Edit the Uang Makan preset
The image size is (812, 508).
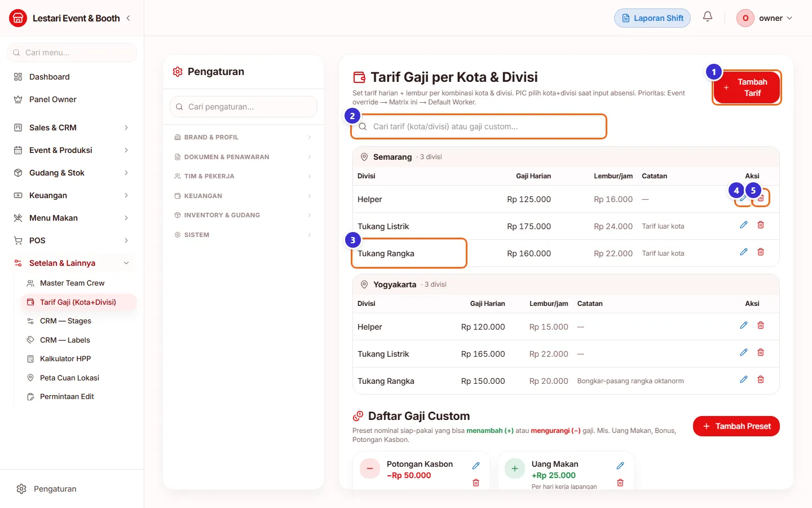pos(620,466)
